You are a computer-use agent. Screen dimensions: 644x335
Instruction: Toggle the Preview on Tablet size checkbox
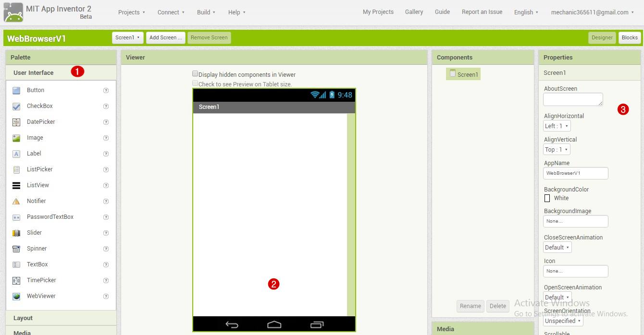click(x=195, y=84)
